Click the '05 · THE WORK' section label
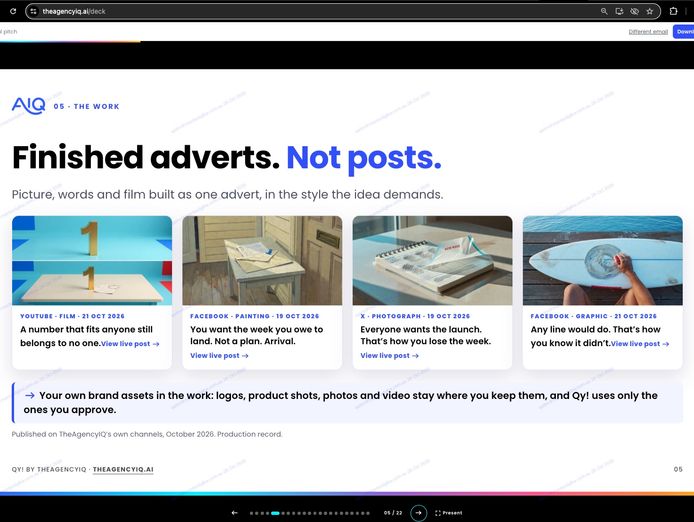The width and height of the screenshot is (694, 522). 86,106
